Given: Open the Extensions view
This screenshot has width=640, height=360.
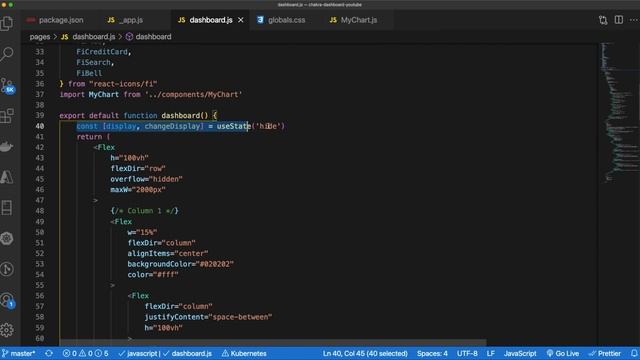Looking at the screenshot, I should tap(7, 116).
